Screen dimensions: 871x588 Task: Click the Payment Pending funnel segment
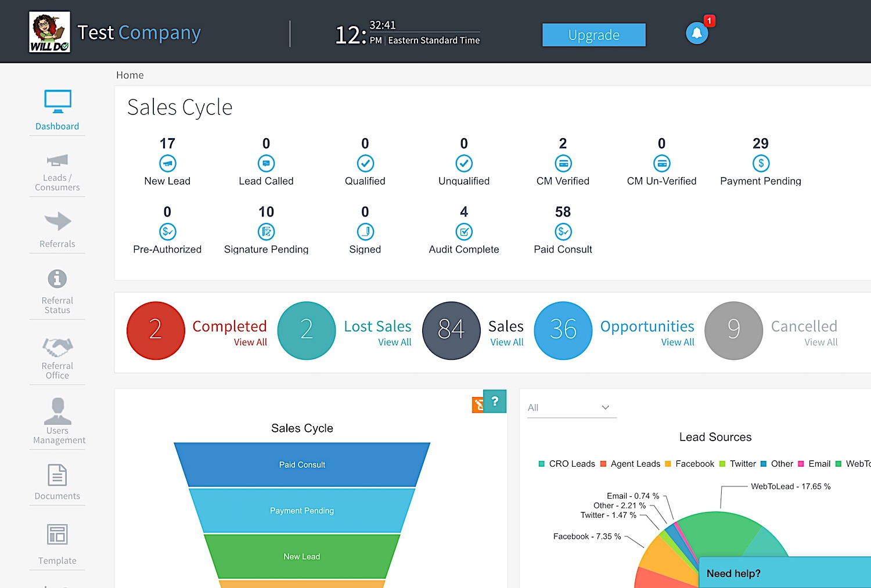[302, 511]
